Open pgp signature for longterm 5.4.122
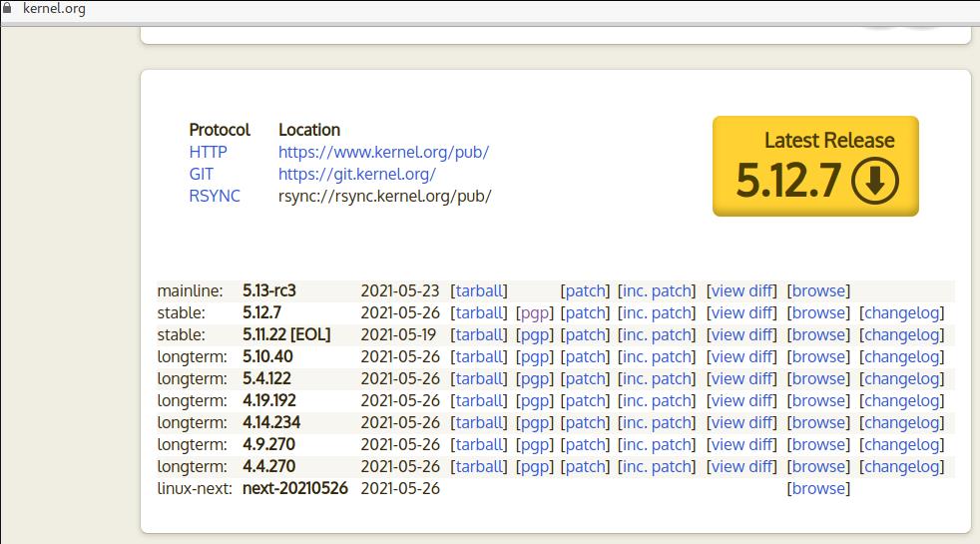Viewport: 980px width, 544px height. tap(535, 378)
